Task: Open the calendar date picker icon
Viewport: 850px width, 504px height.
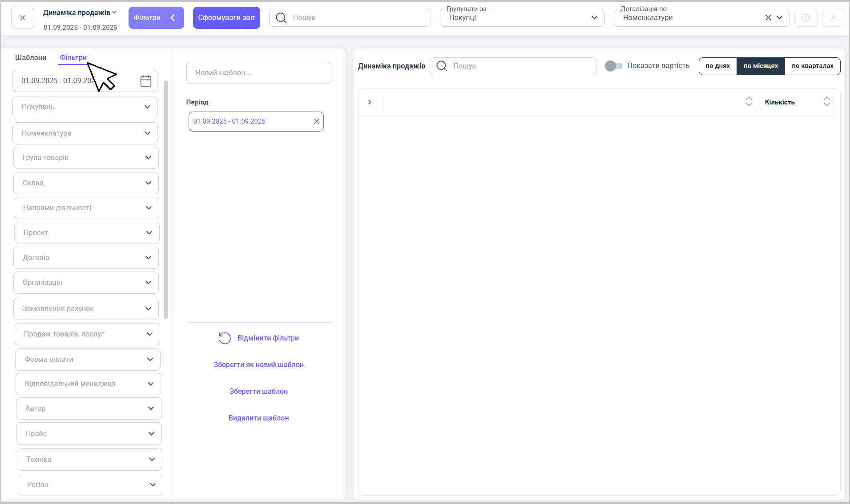Action: (145, 81)
